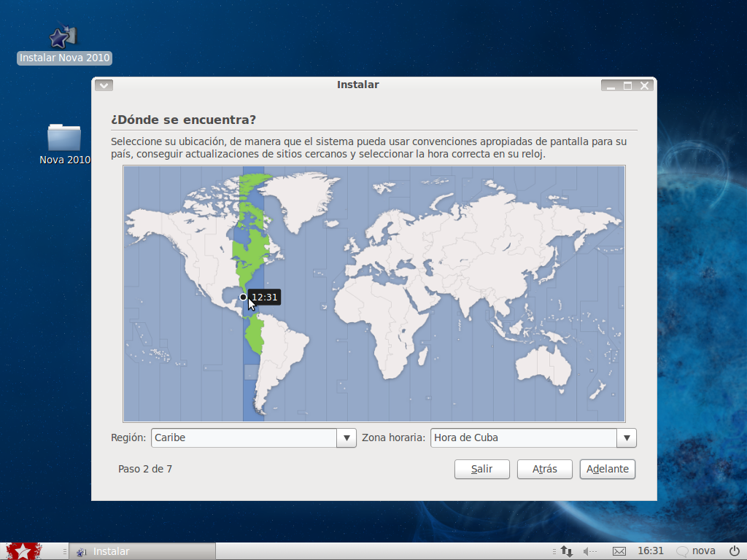Open the mail envelope tray icon
Viewport: 747px width, 560px height.
(619, 551)
